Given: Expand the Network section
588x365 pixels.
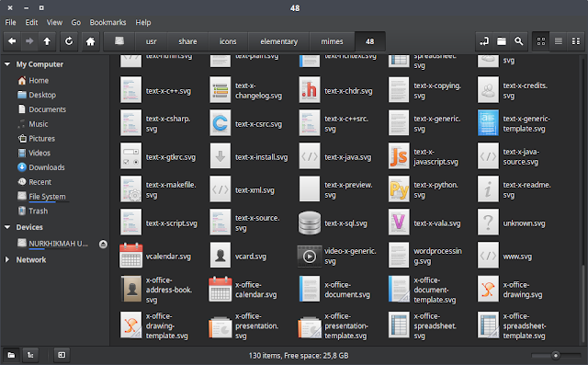Looking at the screenshot, I should click(x=7, y=259).
